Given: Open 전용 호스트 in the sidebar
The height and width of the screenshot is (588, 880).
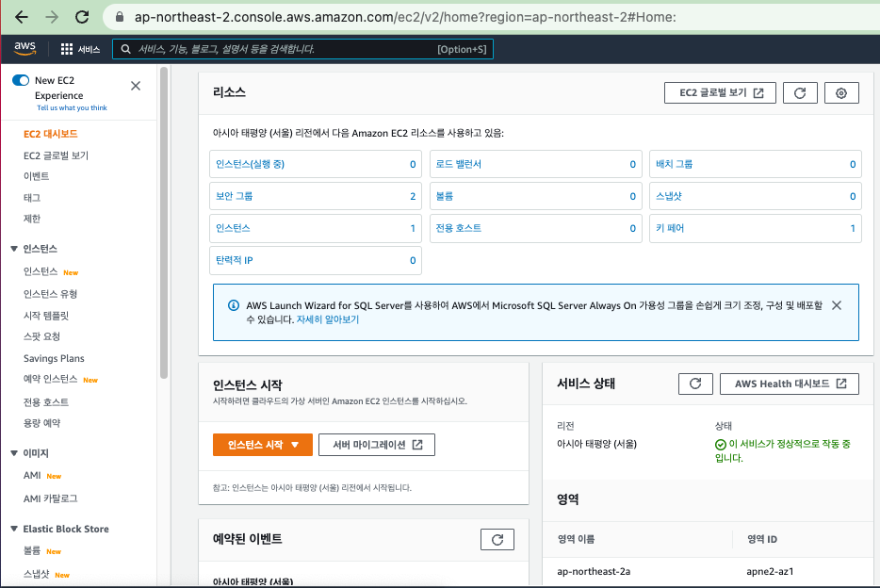Looking at the screenshot, I should (x=46, y=401).
